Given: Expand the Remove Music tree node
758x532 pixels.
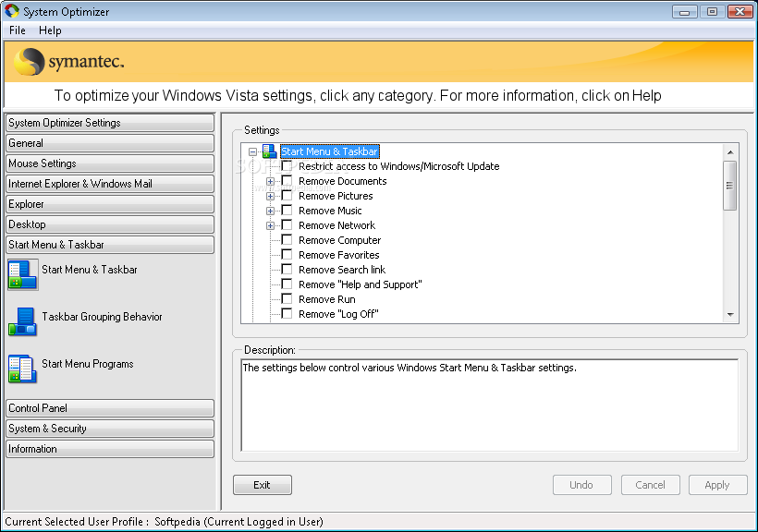Looking at the screenshot, I should (x=270, y=212).
